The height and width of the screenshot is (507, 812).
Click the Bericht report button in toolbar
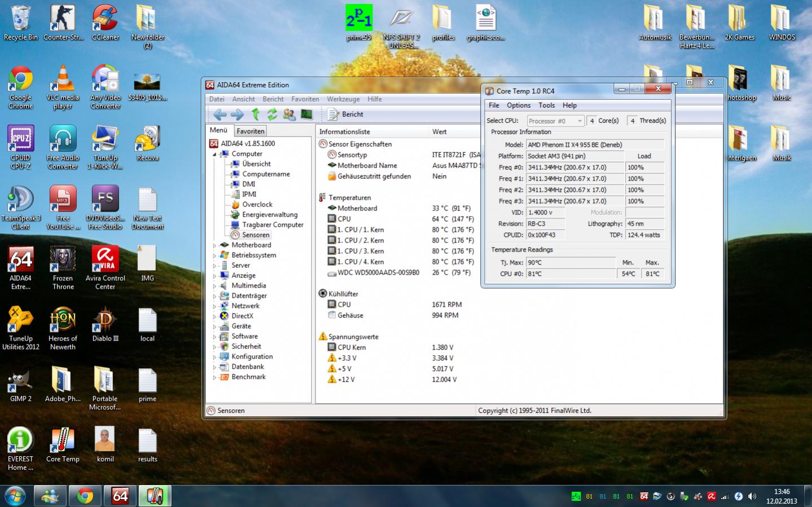coord(346,114)
